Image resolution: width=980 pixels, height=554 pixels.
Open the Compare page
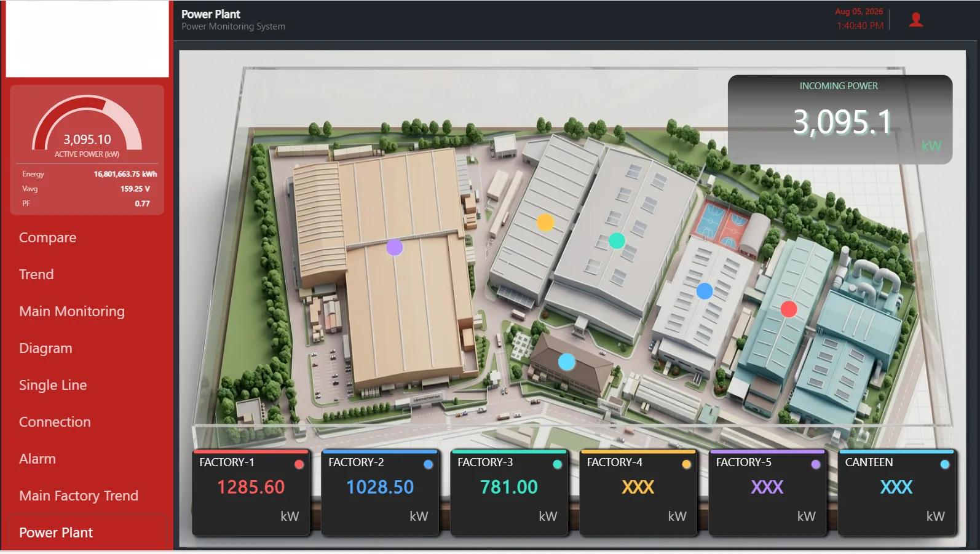tap(48, 237)
